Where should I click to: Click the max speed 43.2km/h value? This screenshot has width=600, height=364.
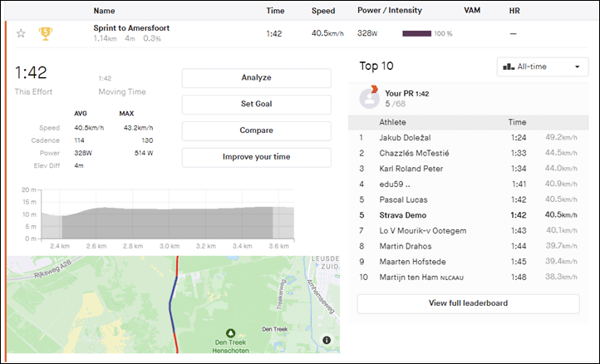coord(138,128)
